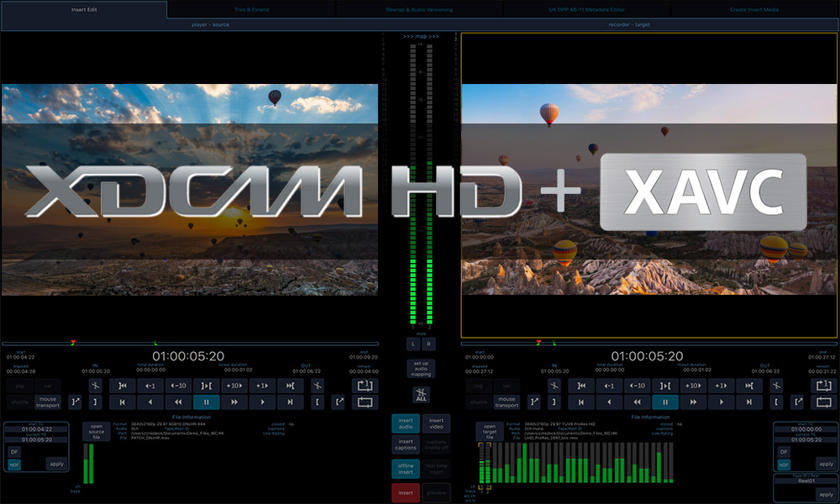Apply the source start TC settings
Viewport: 840px width, 504px height.
pyautogui.click(x=57, y=464)
